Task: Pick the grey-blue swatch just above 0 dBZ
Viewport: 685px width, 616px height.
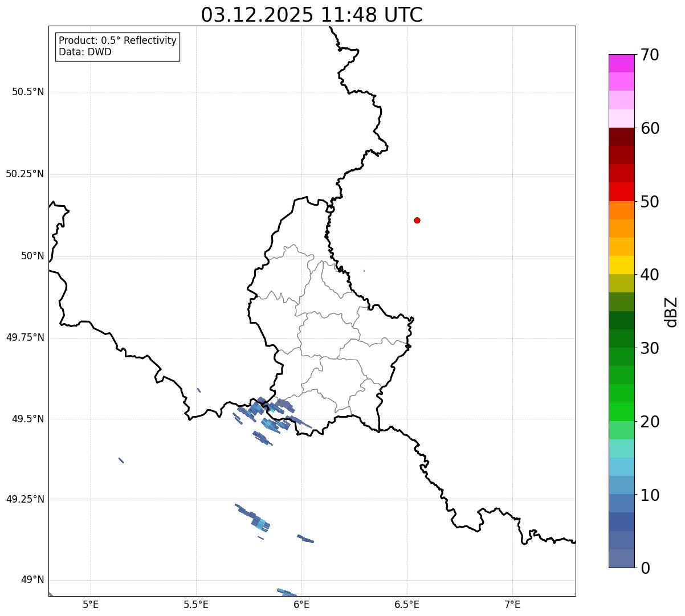Action: (621, 558)
